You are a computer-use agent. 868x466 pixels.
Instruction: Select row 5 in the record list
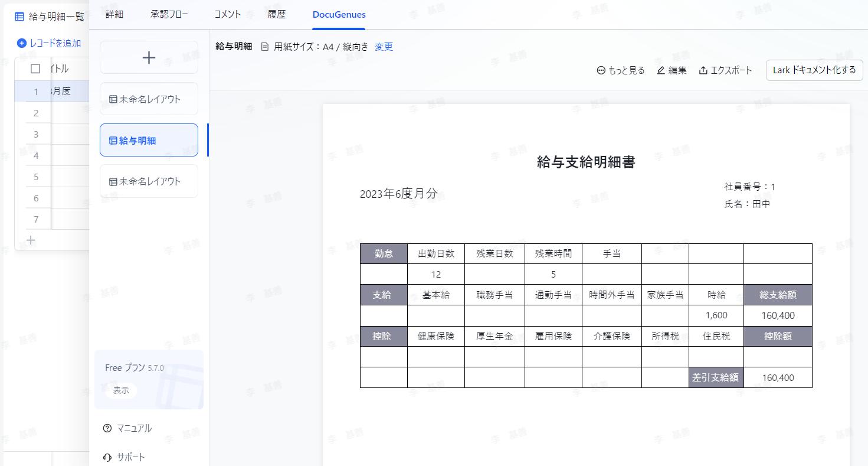pos(51,177)
